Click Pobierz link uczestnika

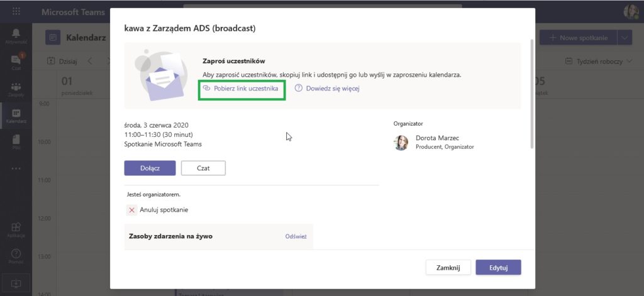point(241,88)
